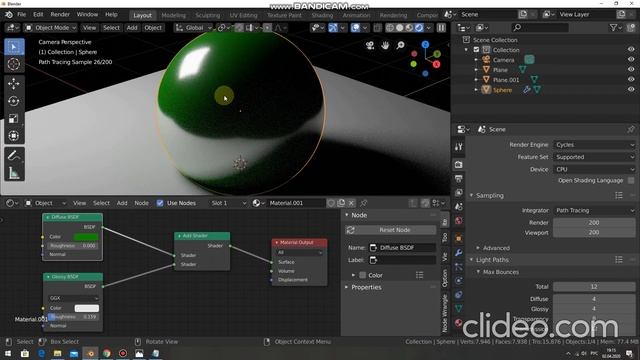This screenshot has height=360, width=640.
Task: Open the Object Data properties tab
Action: [458, 309]
